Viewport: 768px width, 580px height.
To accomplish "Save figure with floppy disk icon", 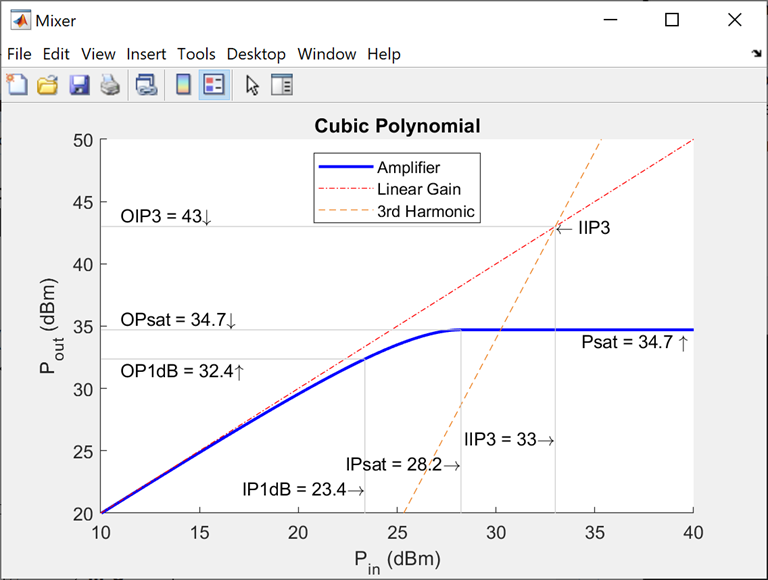I will (79, 85).
